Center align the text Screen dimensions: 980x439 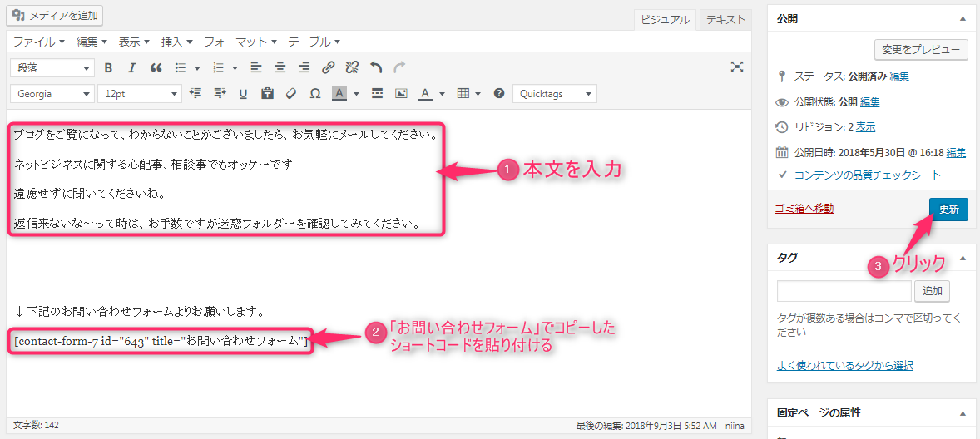tap(280, 67)
